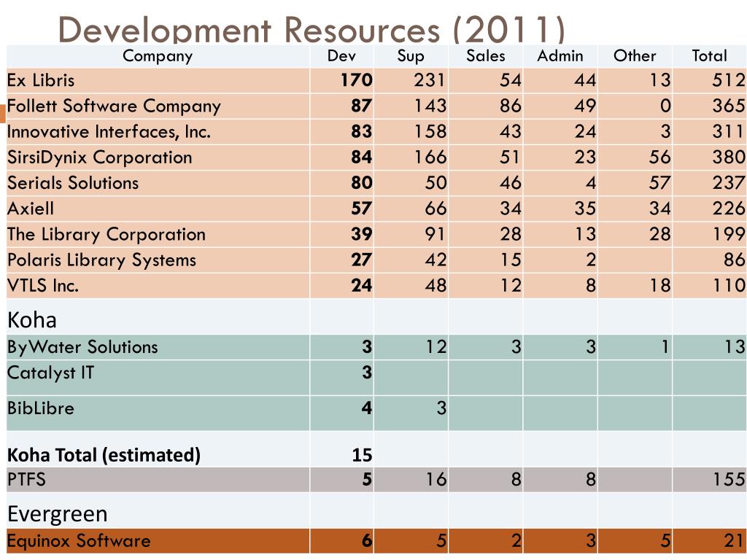Click Axiell Admin value "35"
This screenshot has height=560, width=747.
[585, 209]
